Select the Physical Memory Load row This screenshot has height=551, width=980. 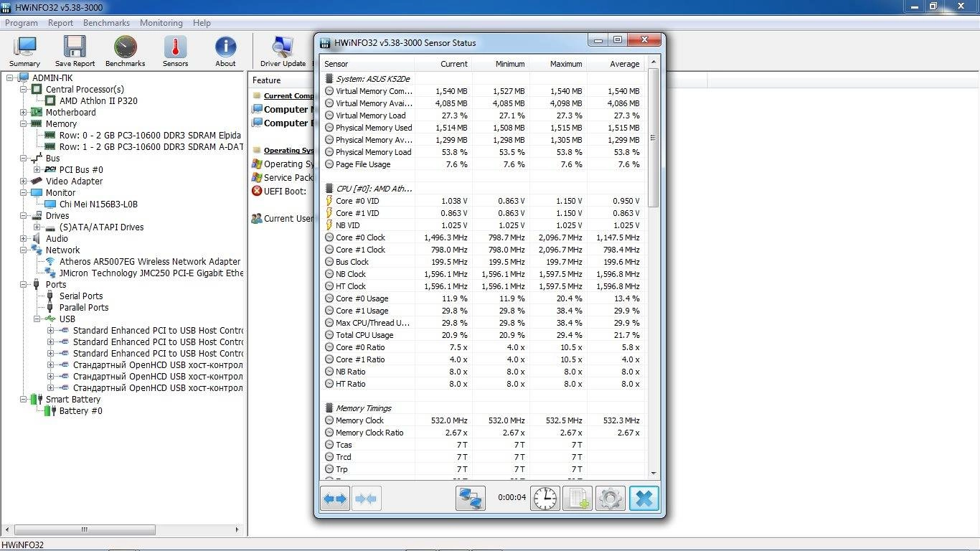tap(482, 152)
